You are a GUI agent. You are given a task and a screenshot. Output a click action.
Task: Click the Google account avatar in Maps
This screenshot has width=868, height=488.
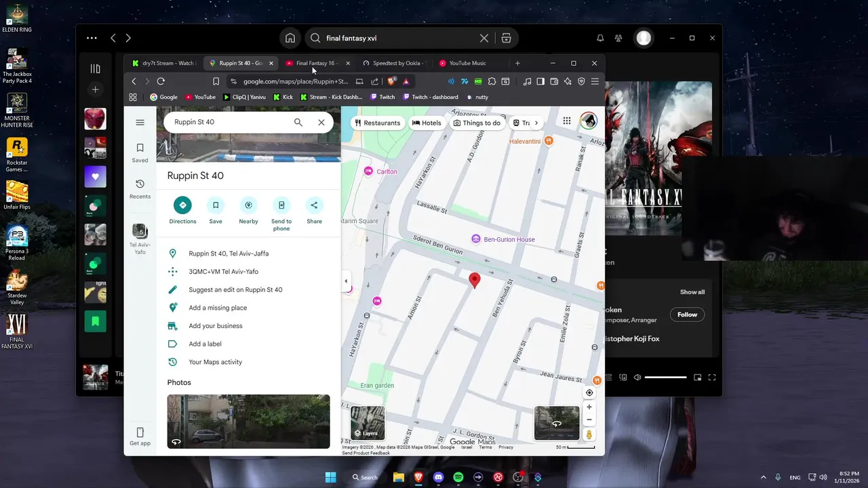(589, 121)
